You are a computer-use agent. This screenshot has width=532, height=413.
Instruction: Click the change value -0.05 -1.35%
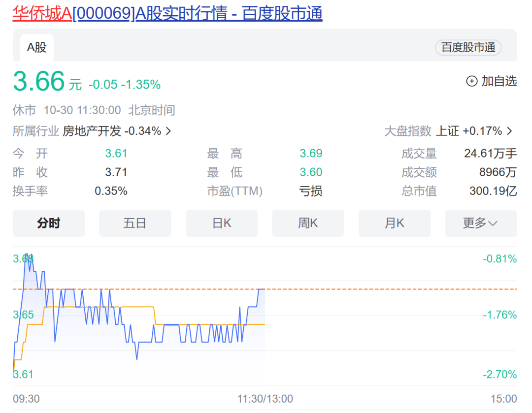(x=125, y=85)
